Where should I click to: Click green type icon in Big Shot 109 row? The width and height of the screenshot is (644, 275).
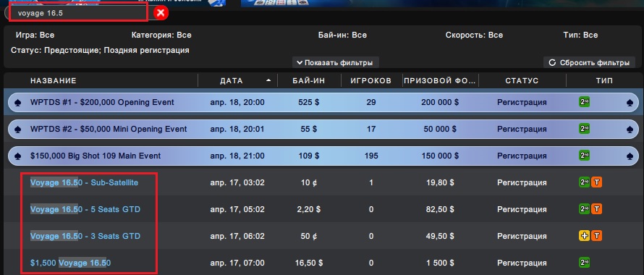(584, 156)
